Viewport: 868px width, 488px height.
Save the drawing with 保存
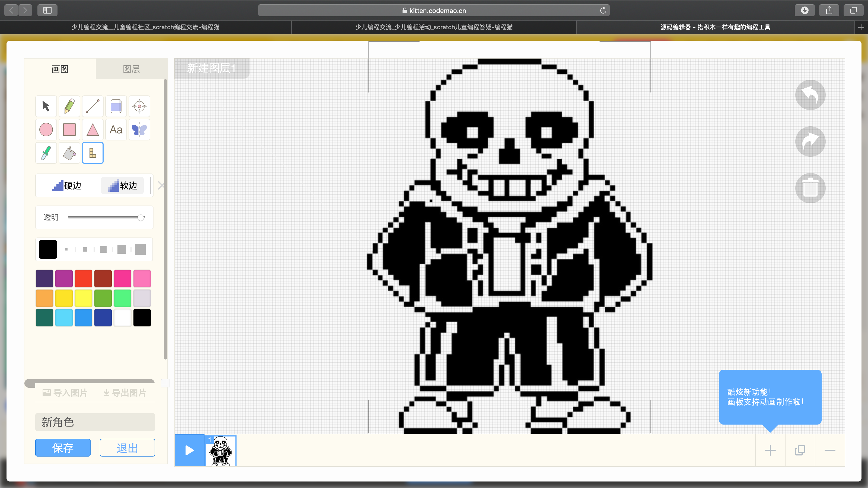click(63, 448)
